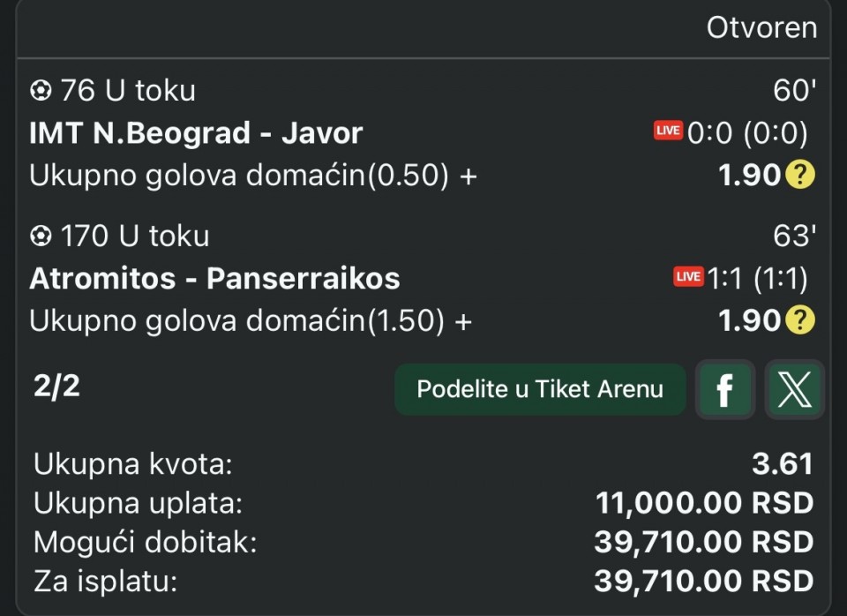This screenshot has height=616, width=847.
Task: Click the yellow help icon for Atromitos bet
Action: point(799,320)
